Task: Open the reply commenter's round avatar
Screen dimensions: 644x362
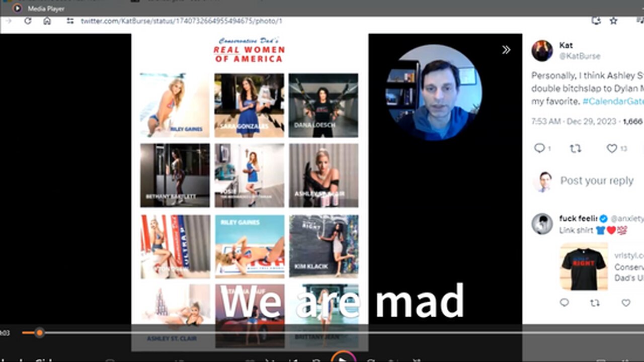Action: click(x=542, y=224)
